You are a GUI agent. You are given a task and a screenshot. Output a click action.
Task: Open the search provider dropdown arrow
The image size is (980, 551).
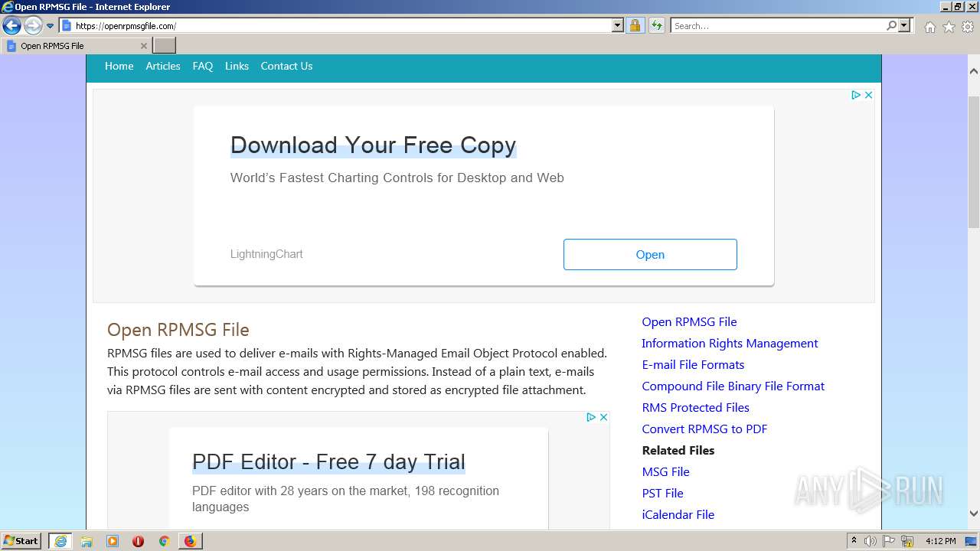point(904,26)
